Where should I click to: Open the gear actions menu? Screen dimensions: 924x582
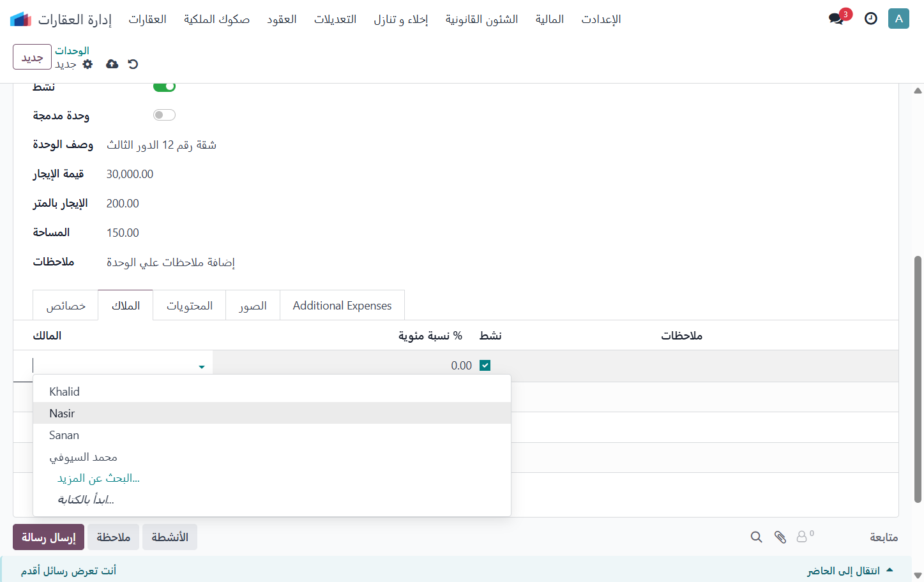88,64
